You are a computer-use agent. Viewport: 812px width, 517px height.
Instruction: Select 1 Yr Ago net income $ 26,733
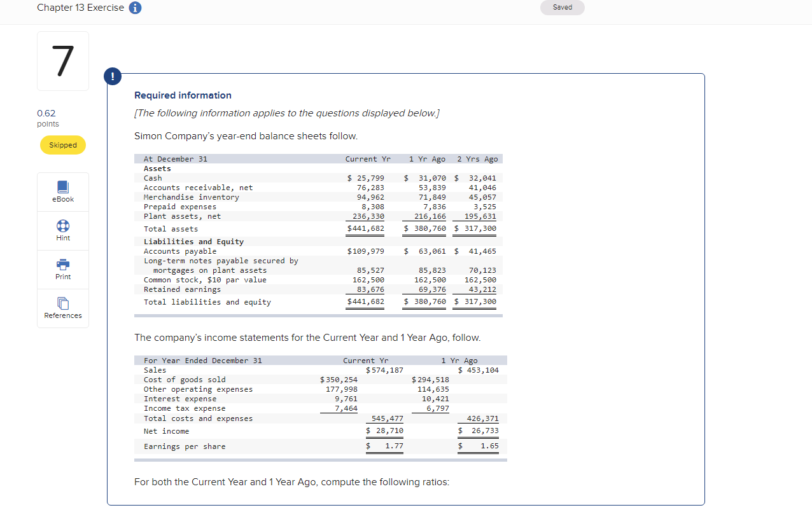click(x=479, y=431)
